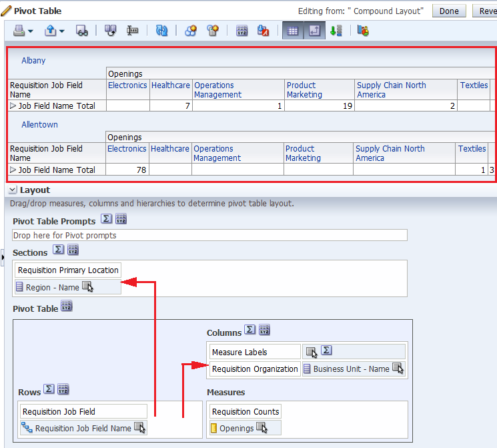Click the Drop here for Pivot prompts area

[x=210, y=236]
